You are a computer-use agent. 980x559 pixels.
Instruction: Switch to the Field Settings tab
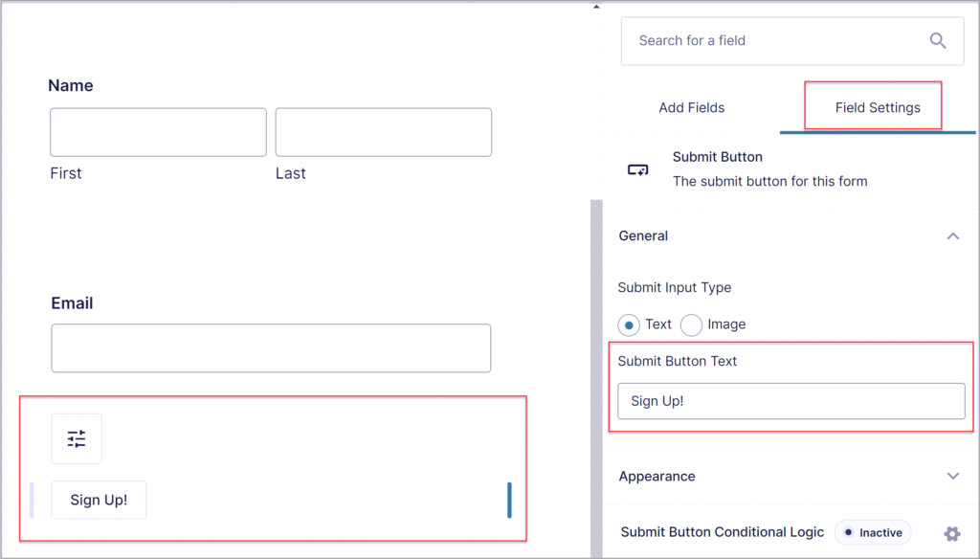pyautogui.click(x=872, y=107)
